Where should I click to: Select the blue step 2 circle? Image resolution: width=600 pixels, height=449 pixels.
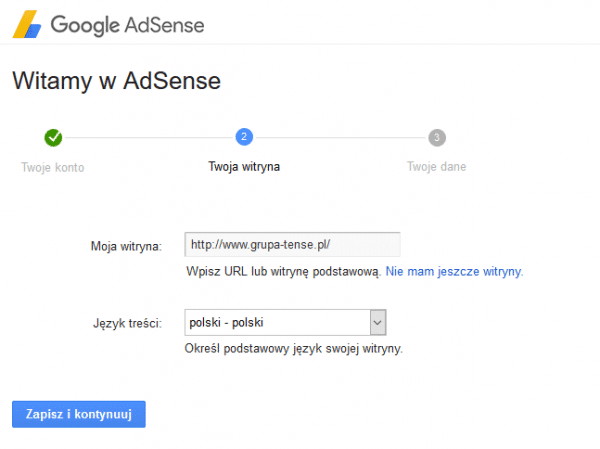pos(244,137)
